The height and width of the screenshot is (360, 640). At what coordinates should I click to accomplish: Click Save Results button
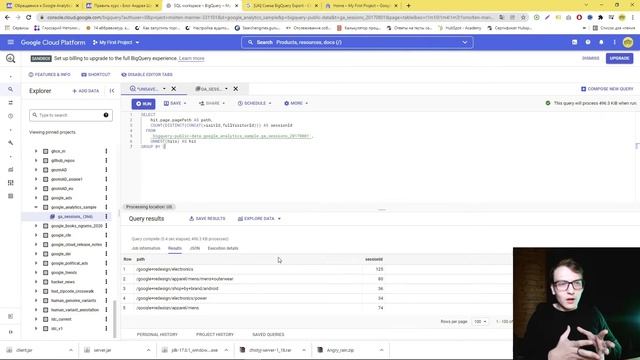pyautogui.click(x=207, y=219)
